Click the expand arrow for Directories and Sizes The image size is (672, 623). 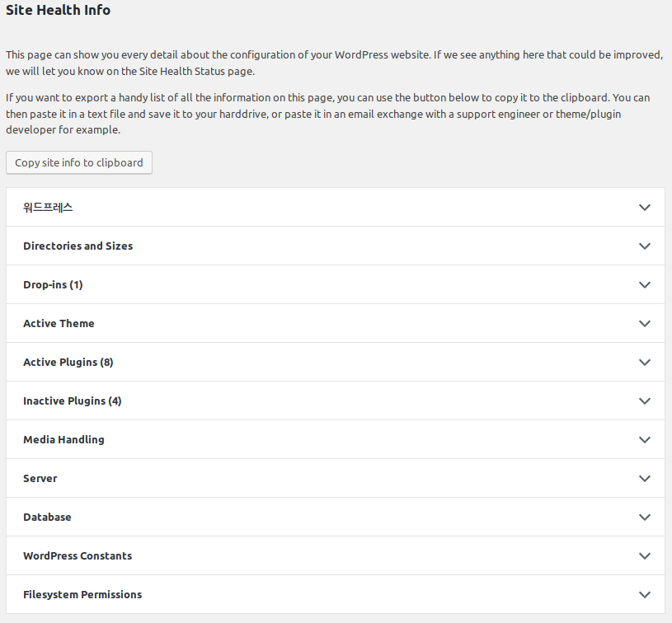click(645, 246)
